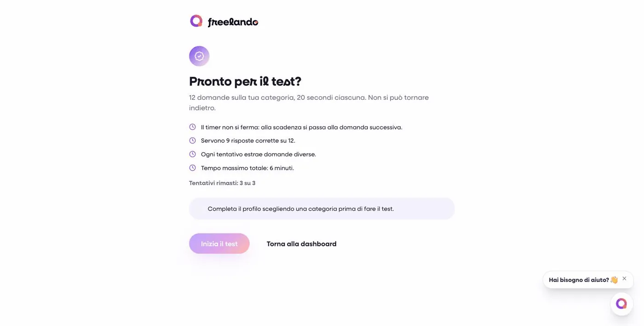Open the Hai bisogno di aiuto bubble

coord(579,280)
